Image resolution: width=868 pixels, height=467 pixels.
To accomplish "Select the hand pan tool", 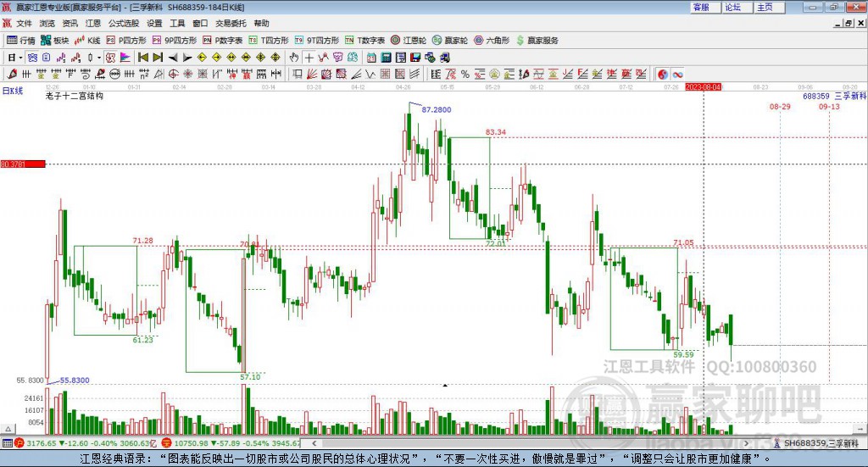I will (294, 58).
